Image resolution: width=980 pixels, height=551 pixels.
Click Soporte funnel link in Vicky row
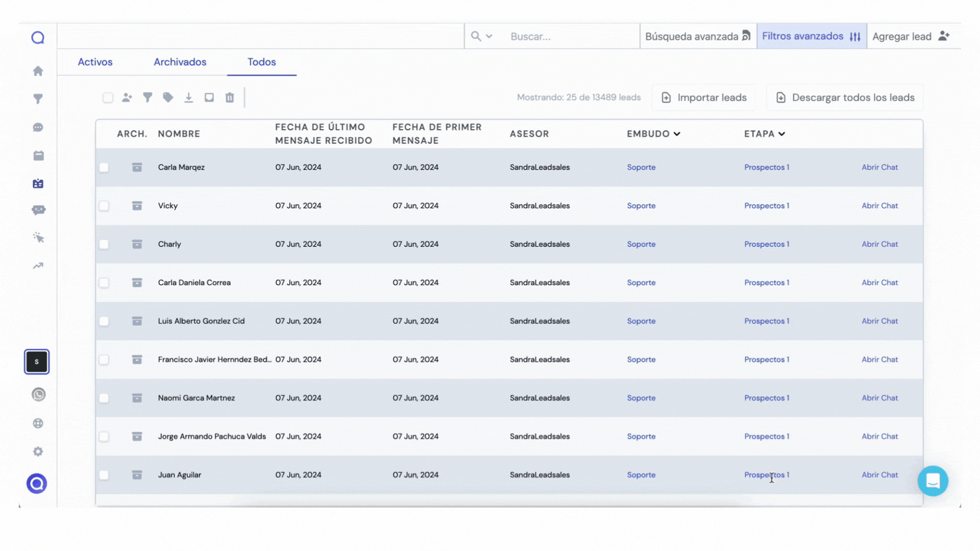[x=641, y=206]
